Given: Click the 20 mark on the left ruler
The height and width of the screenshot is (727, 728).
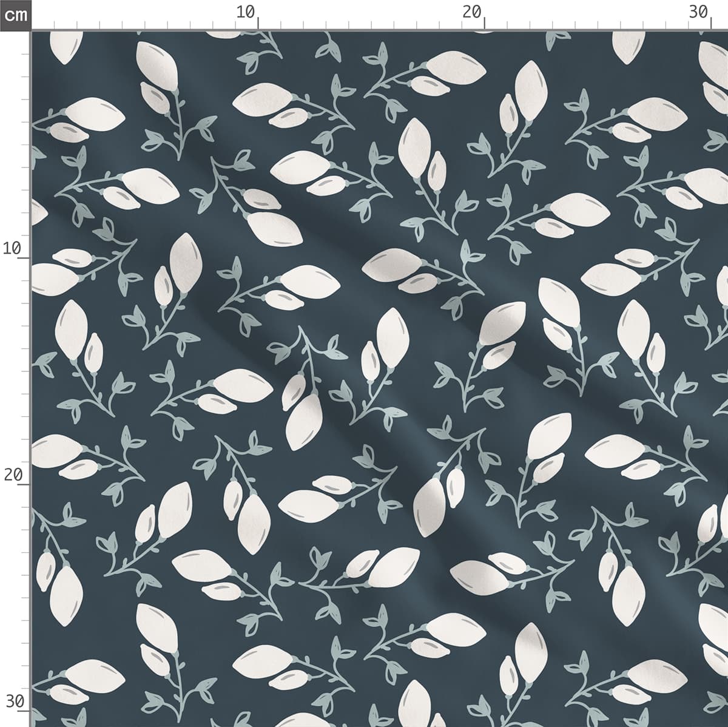Looking at the screenshot, I should [13, 475].
